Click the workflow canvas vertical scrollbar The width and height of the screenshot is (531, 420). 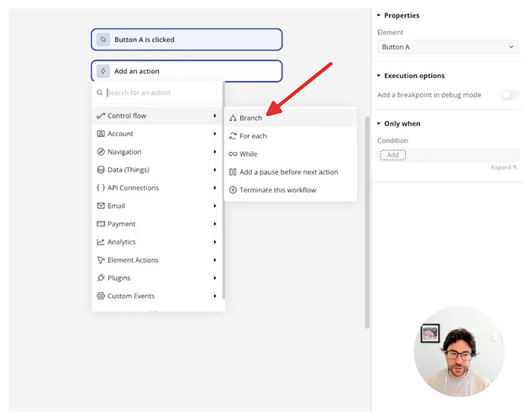(367, 223)
